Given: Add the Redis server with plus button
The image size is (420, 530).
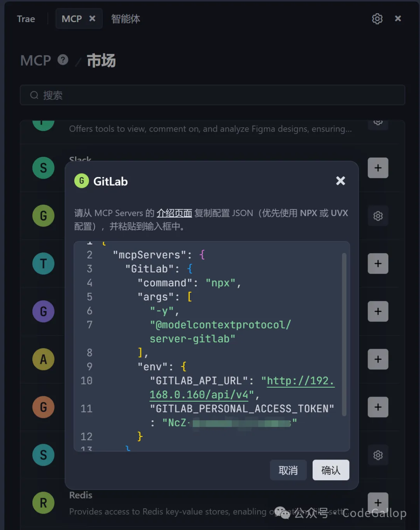Looking at the screenshot, I should (x=378, y=502).
